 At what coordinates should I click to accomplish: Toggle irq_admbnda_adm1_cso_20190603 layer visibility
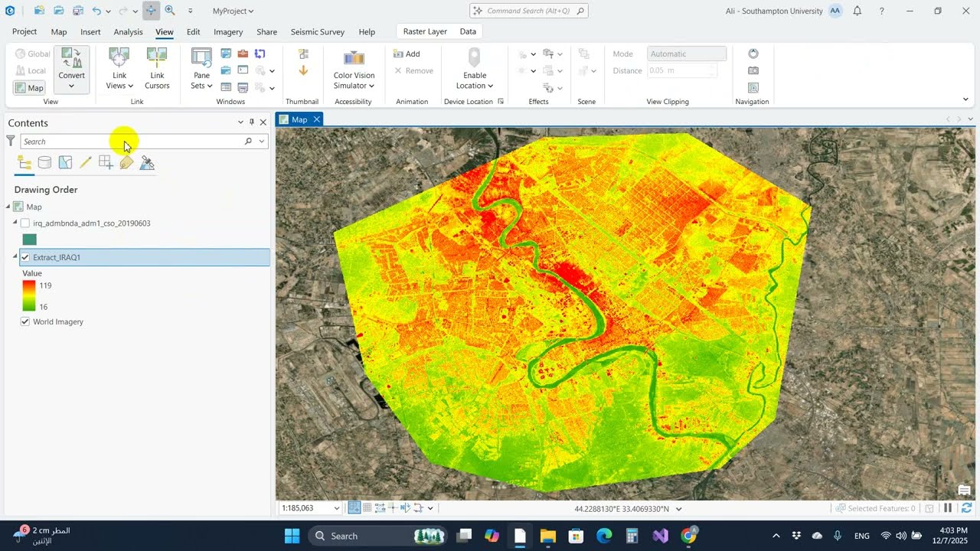pyautogui.click(x=25, y=223)
